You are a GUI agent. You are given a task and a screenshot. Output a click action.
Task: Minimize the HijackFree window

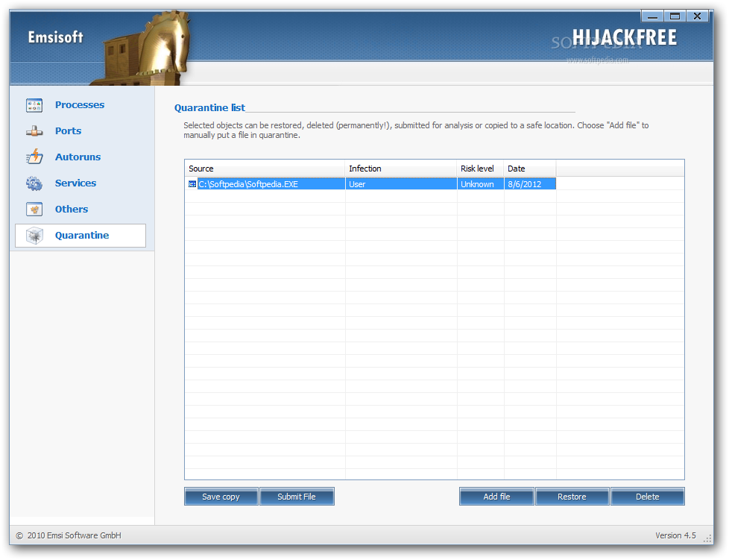pyautogui.click(x=653, y=16)
